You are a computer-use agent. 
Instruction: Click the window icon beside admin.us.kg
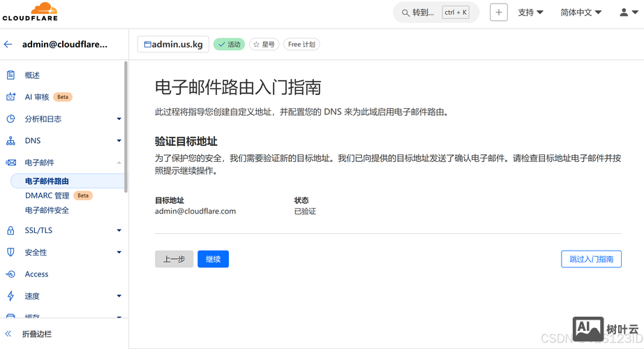pyautogui.click(x=147, y=45)
